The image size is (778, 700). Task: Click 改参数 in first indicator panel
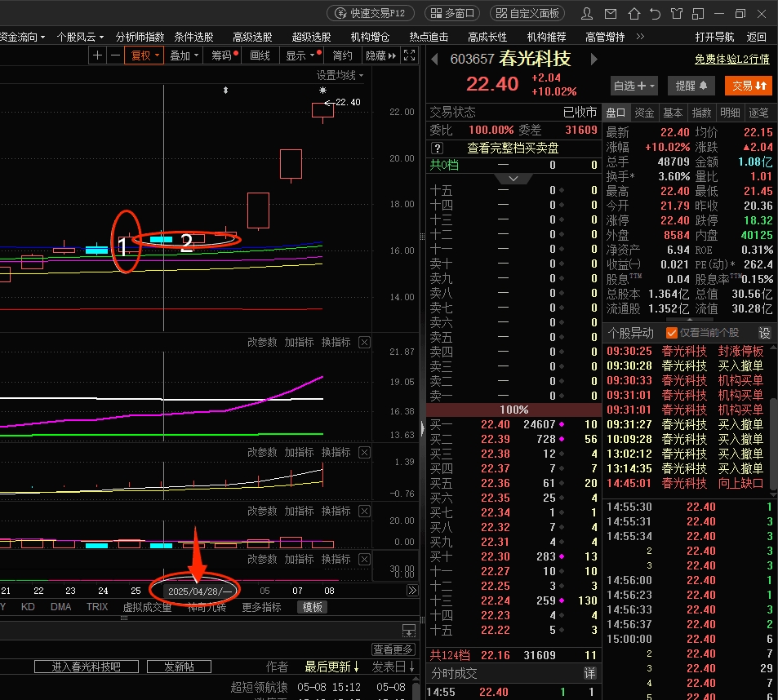pyautogui.click(x=262, y=342)
